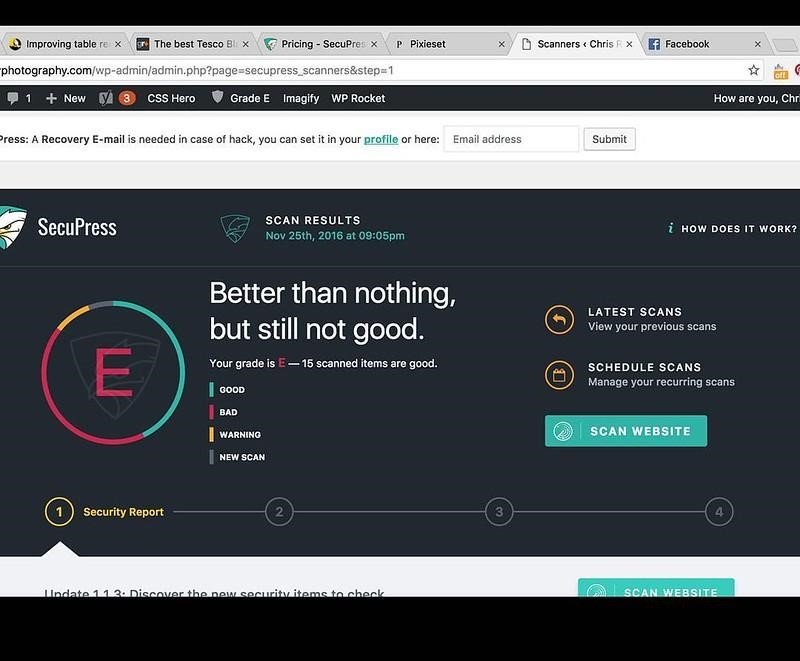Click the orange 3 notifications badge
The height and width of the screenshot is (661, 800).
tap(127, 98)
